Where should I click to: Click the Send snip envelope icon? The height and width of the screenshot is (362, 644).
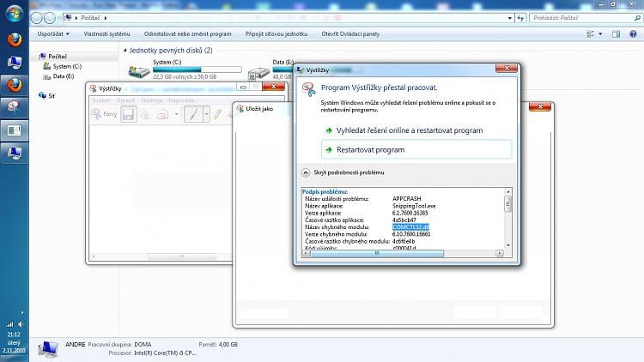(x=162, y=114)
